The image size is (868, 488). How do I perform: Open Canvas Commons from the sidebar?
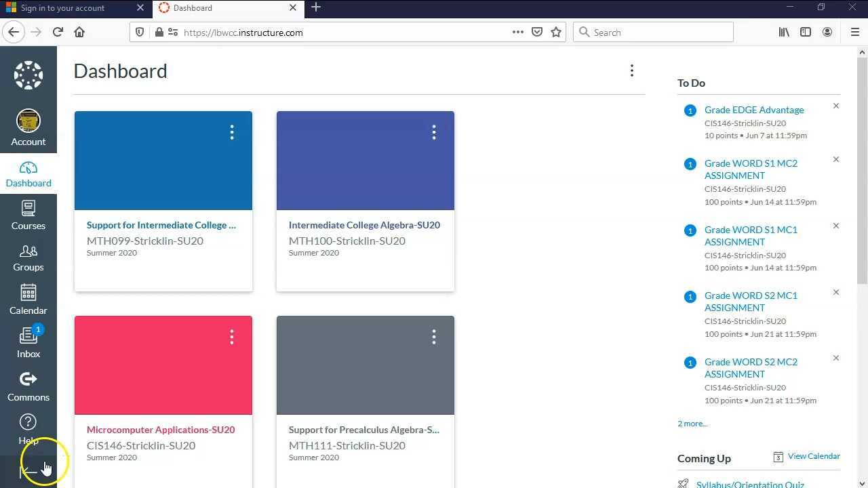tap(28, 386)
